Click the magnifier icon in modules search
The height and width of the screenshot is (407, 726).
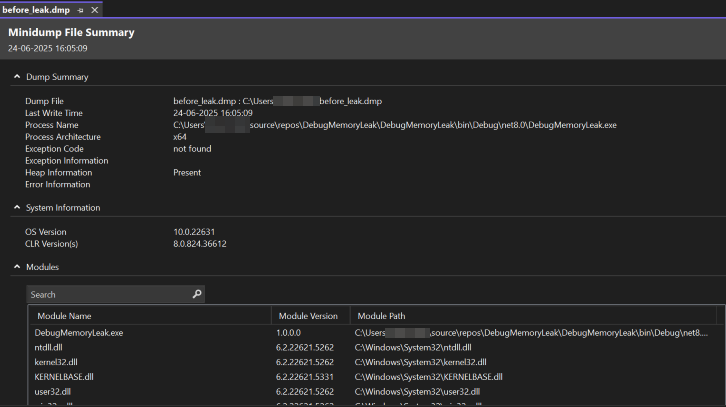tap(197, 295)
